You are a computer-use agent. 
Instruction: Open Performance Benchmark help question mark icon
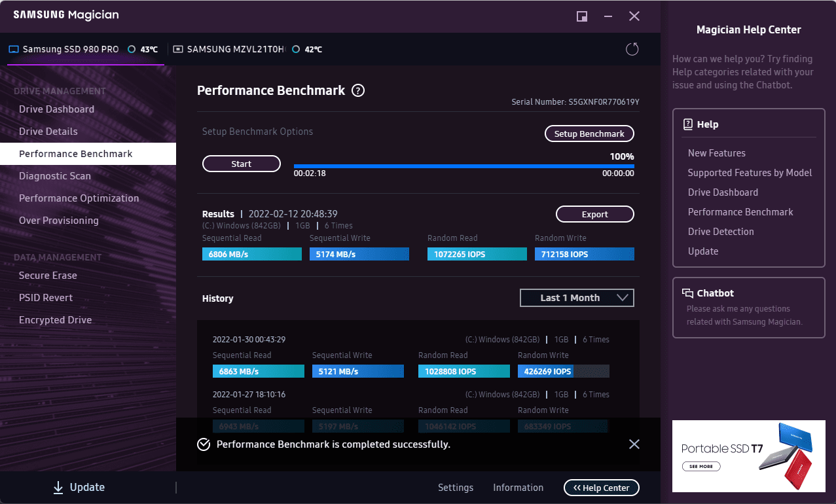[357, 91]
